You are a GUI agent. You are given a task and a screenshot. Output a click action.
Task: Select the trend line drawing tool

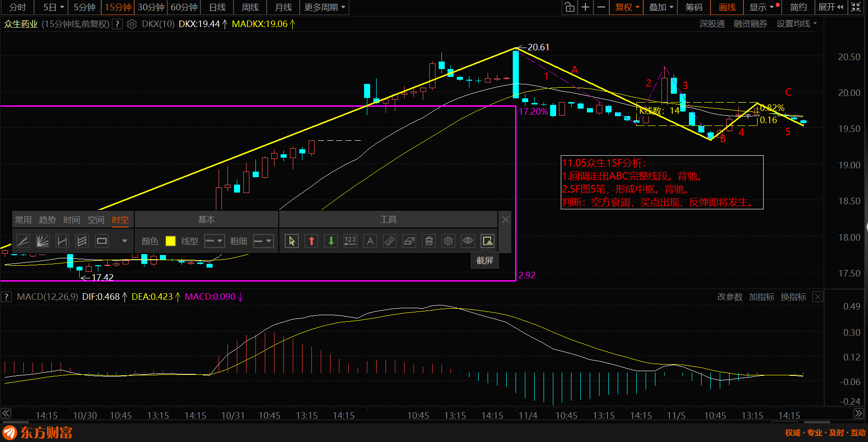point(23,241)
